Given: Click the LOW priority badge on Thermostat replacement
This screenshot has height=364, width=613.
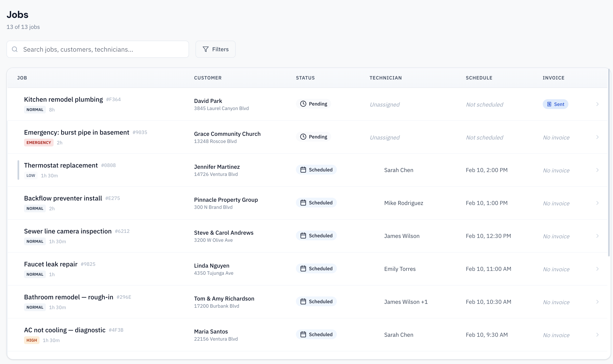Looking at the screenshot, I should click(31, 175).
